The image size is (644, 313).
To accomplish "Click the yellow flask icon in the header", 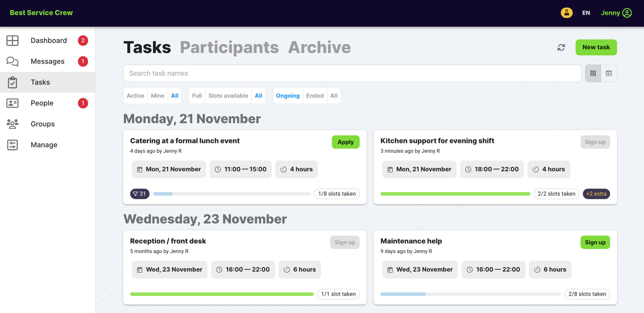I will pyautogui.click(x=566, y=13).
